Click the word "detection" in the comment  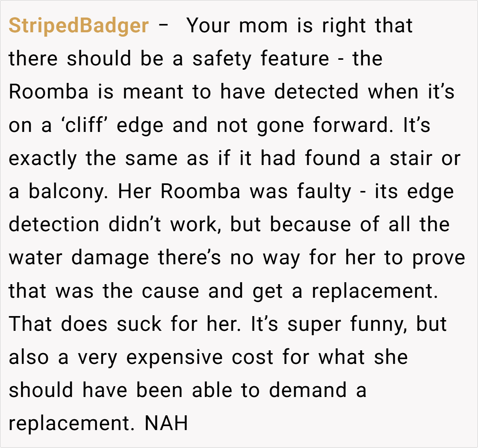click(54, 225)
